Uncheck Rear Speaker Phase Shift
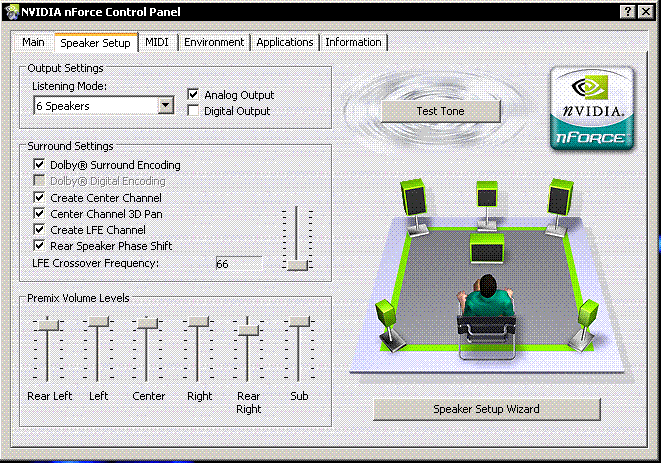 [40, 245]
